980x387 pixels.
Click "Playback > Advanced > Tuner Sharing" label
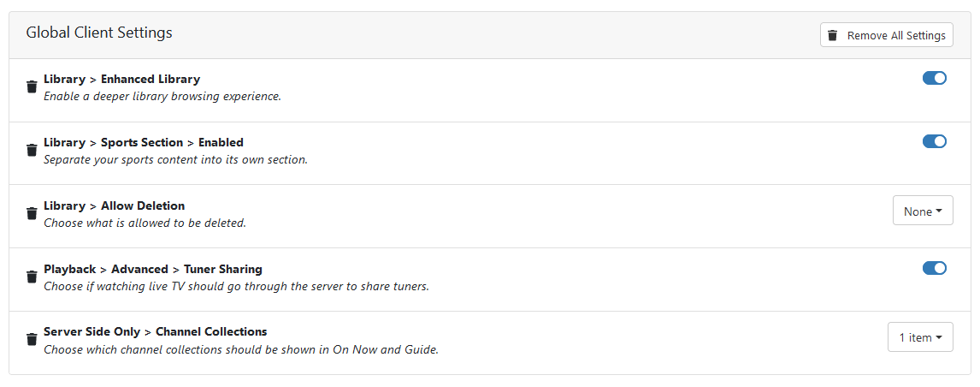coord(153,269)
